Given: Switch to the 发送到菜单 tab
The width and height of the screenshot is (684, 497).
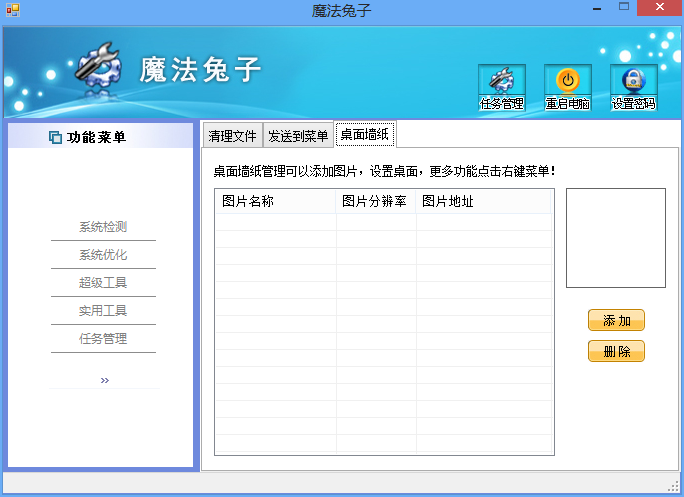Looking at the screenshot, I should point(298,136).
